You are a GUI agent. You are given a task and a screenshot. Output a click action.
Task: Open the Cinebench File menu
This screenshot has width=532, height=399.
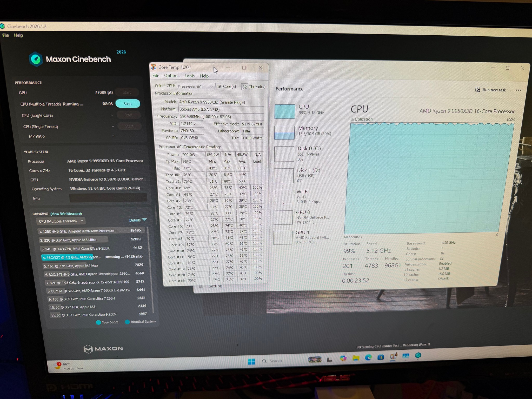(x=5, y=35)
